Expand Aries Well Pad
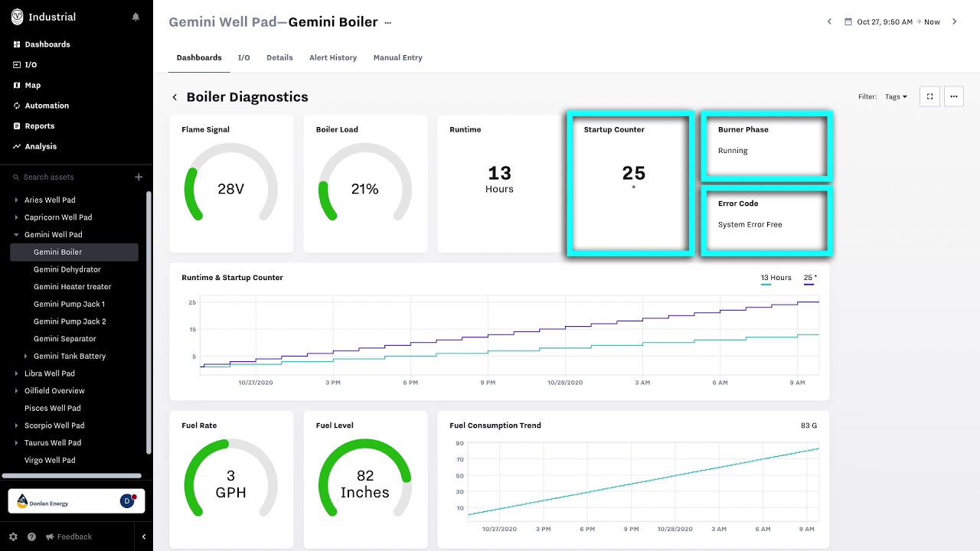The height and width of the screenshot is (551, 980). [x=16, y=201]
